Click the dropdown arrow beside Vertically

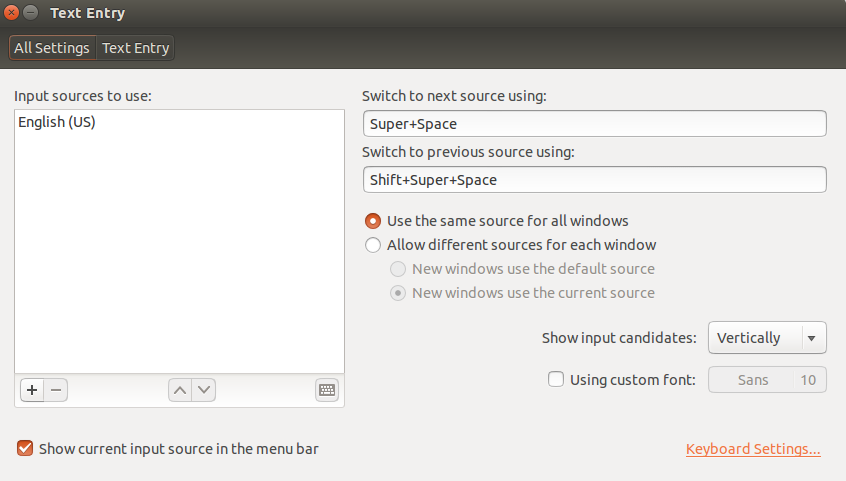[812, 338]
